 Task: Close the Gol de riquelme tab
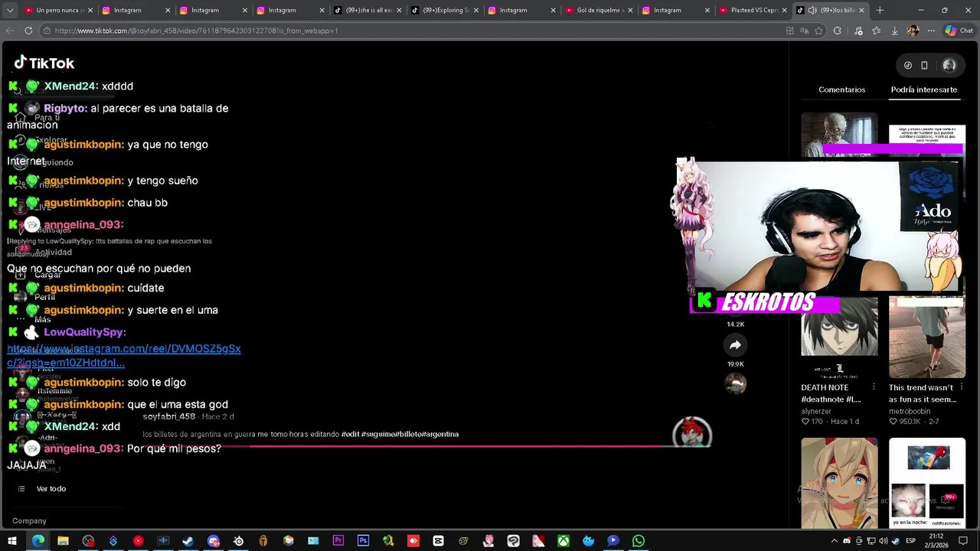[630, 10]
